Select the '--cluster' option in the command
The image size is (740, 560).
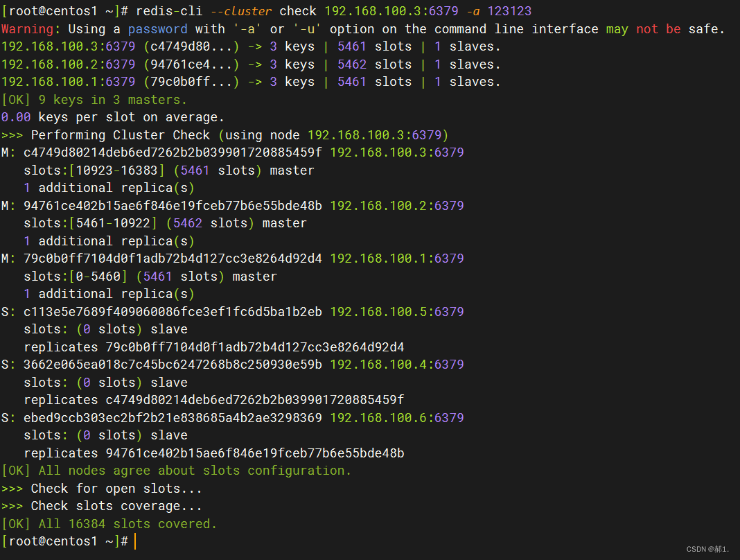coord(240,11)
